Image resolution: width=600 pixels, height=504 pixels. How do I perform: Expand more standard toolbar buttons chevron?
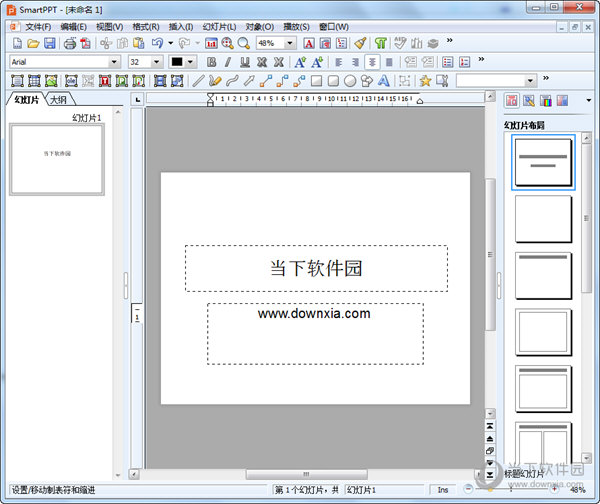450,40
